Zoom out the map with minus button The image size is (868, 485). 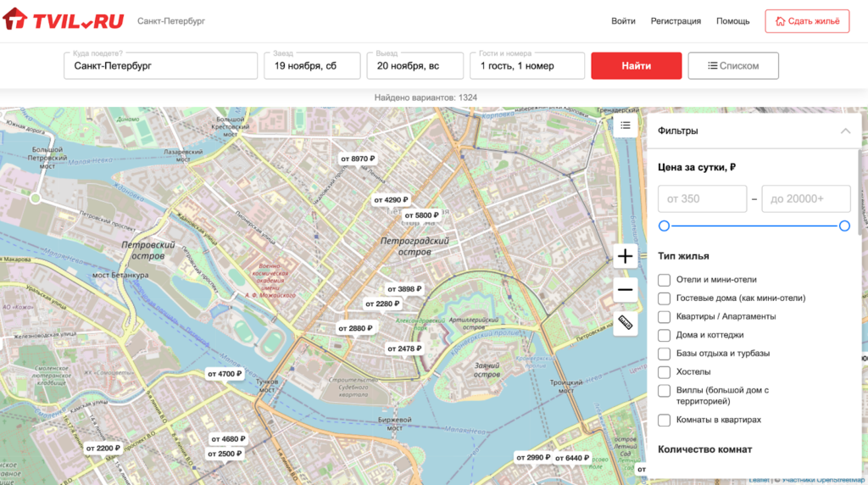625,290
